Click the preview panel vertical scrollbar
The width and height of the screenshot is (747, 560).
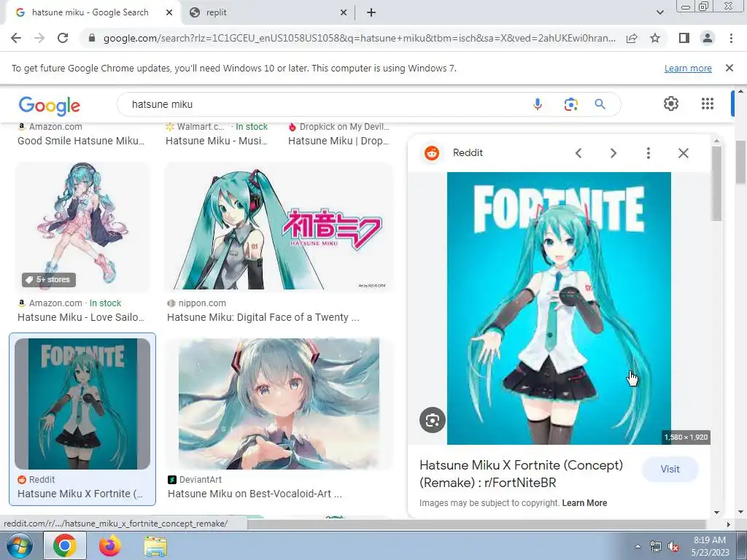(x=716, y=184)
